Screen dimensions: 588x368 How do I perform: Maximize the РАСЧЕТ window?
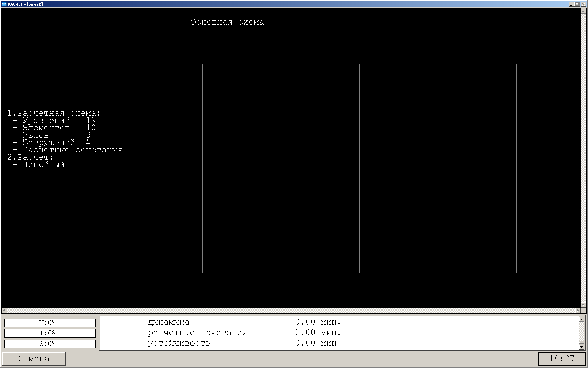click(577, 4)
